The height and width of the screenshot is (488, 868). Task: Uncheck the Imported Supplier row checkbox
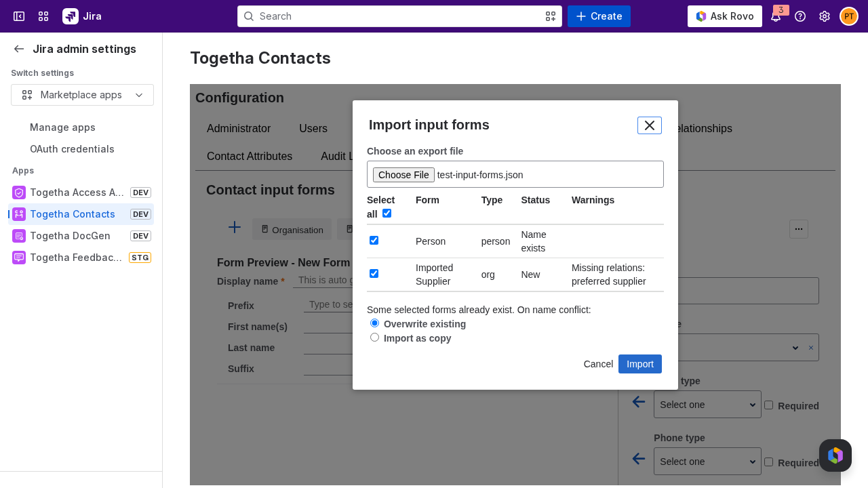(x=374, y=274)
